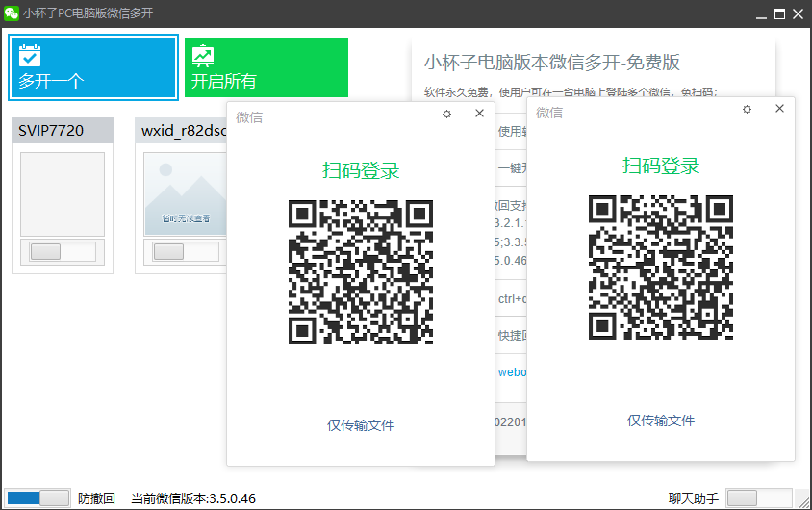The width and height of the screenshot is (812, 510).
Task: Click the 微信 title of right login window
Action: pos(549,113)
